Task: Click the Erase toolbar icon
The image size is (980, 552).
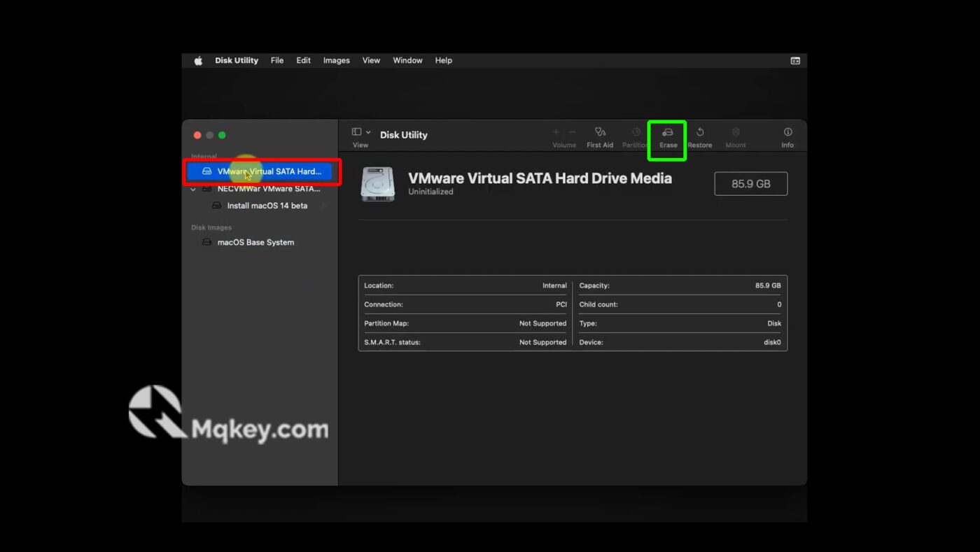Action: 668,132
